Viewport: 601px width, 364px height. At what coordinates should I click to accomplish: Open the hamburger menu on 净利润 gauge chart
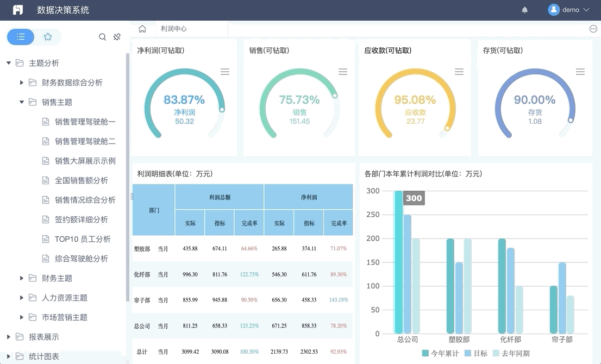pos(226,71)
